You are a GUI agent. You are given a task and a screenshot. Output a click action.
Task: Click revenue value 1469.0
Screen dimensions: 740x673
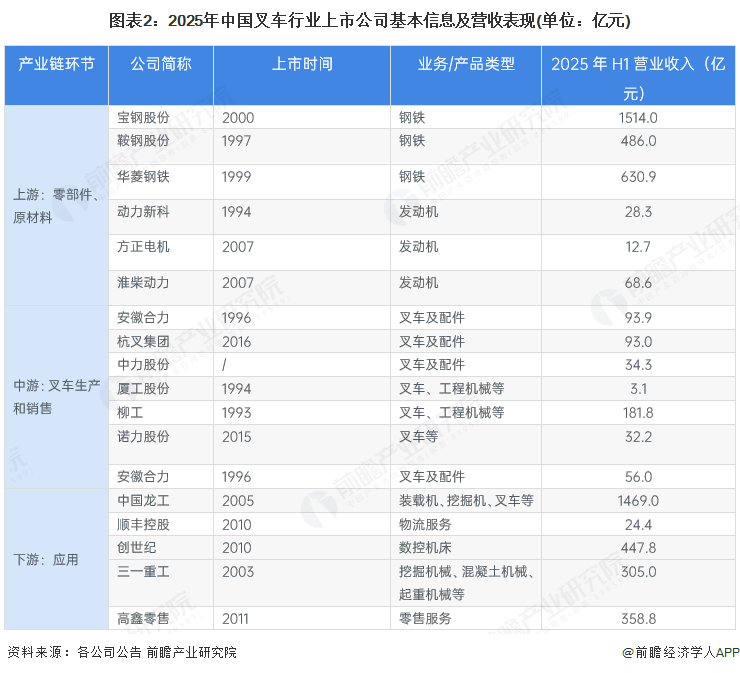click(638, 501)
